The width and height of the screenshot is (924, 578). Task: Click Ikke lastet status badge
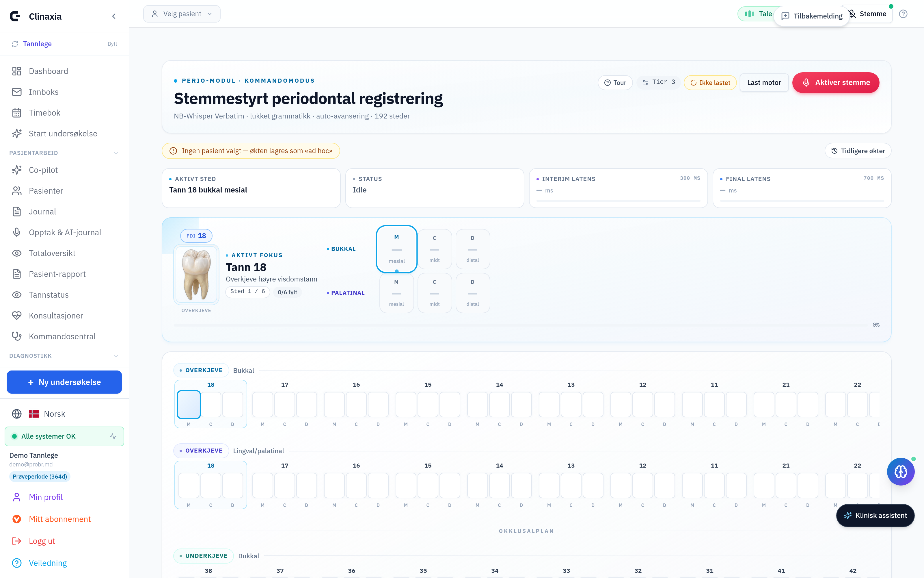tap(710, 83)
